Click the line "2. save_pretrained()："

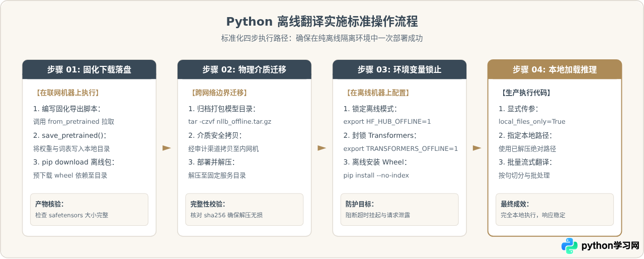pyautogui.click(x=70, y=136)
